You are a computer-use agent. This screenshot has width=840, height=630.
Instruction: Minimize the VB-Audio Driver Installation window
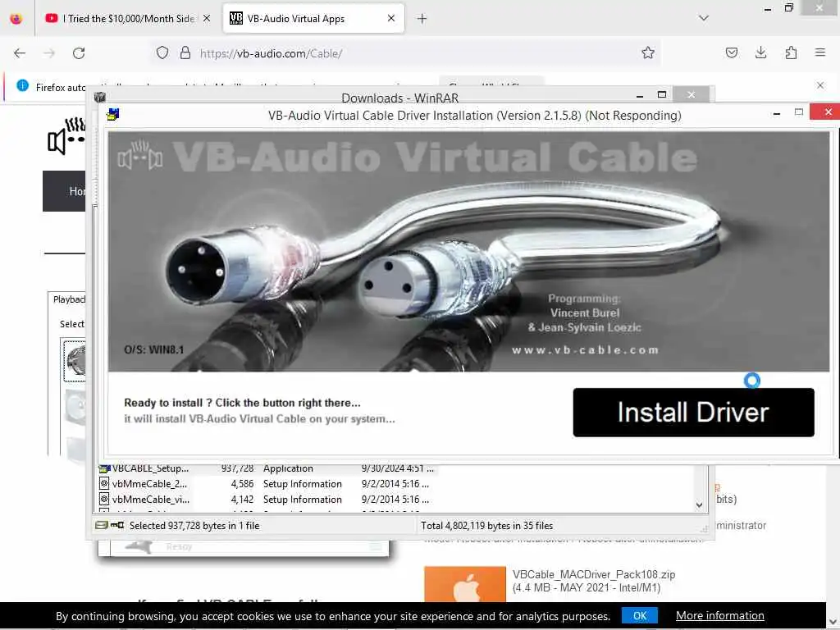click(x=776, y=113)
